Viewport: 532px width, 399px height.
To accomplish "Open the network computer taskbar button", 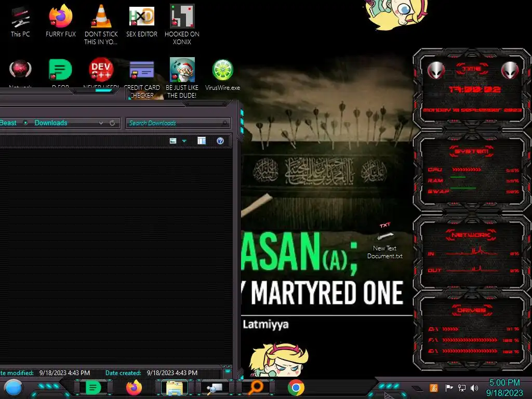I will (x=216, y=388).
